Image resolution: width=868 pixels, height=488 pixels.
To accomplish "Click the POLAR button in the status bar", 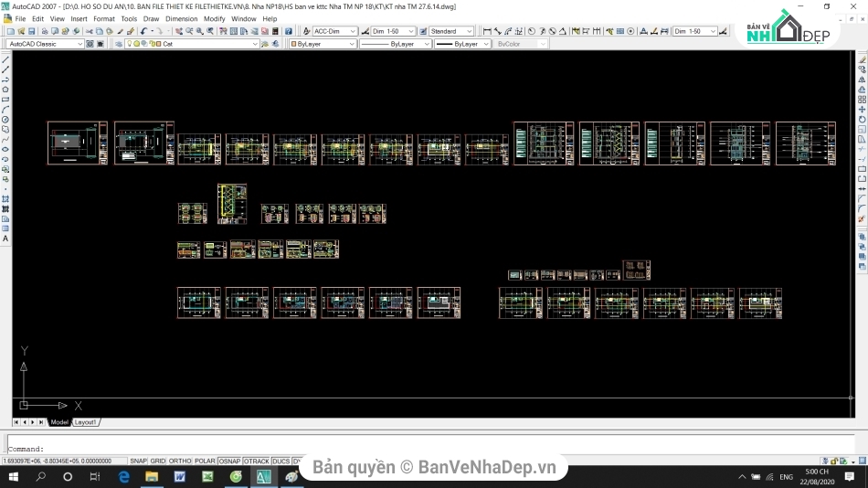I will [x=205, y=461].
